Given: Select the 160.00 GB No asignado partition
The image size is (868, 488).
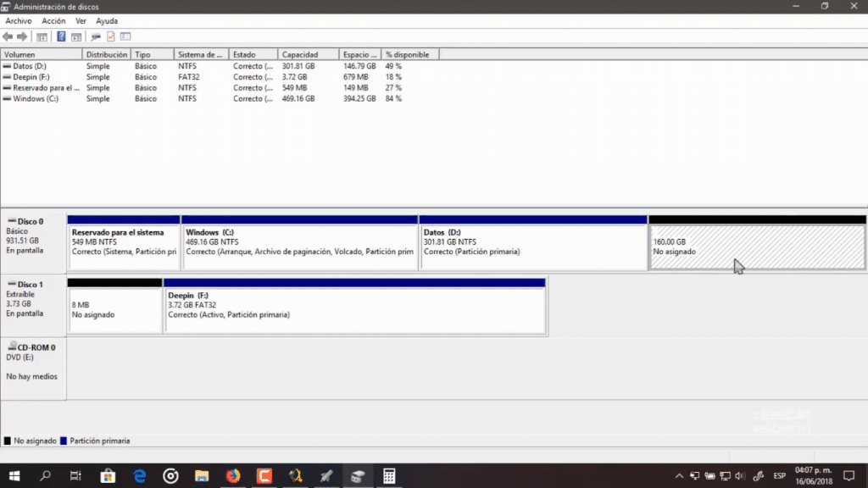Looking at the screenshot, I should (757, 247).
